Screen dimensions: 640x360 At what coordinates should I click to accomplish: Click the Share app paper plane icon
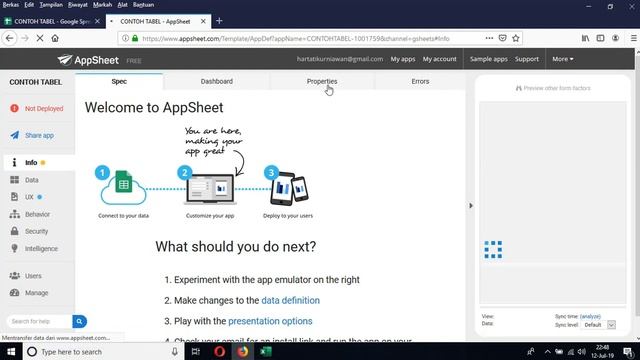coord(15,135)
